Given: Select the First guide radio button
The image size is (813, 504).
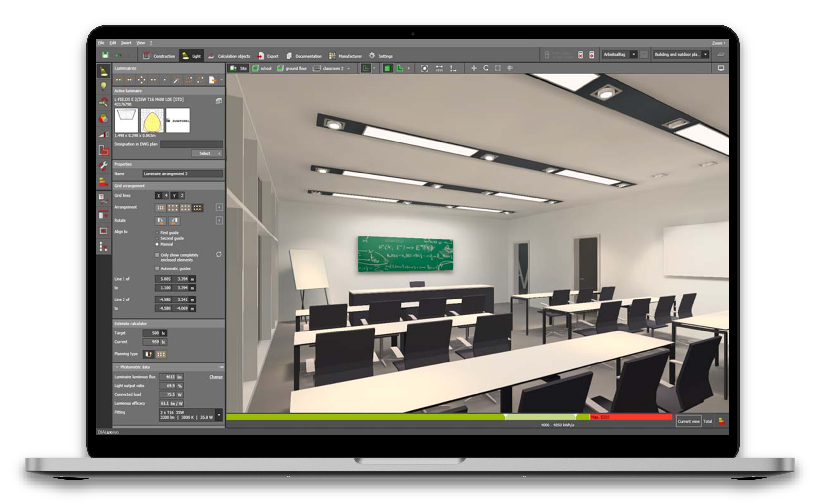Looking at the screenshot, I should (157, 232).
